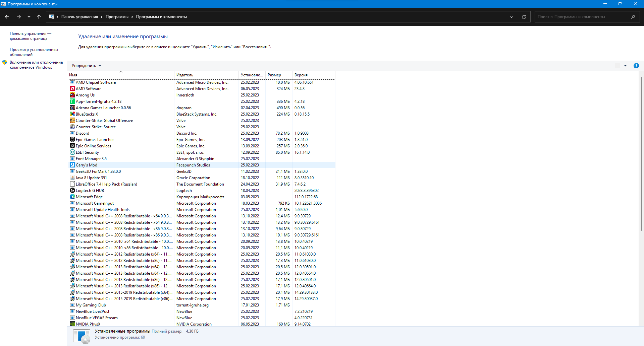Expand the address bar history dropdown
Viewport: 644px width, 346px height.
[511, 17]
